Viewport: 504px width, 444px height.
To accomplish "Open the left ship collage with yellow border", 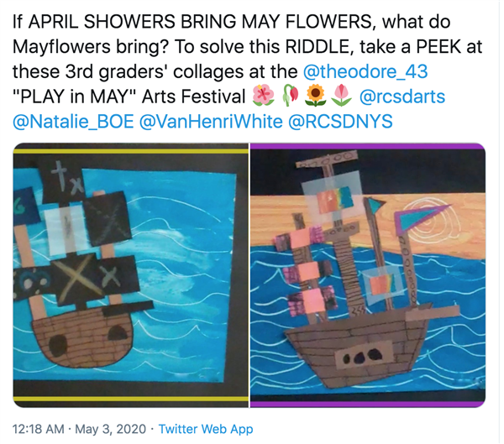I will pos(131,275).
